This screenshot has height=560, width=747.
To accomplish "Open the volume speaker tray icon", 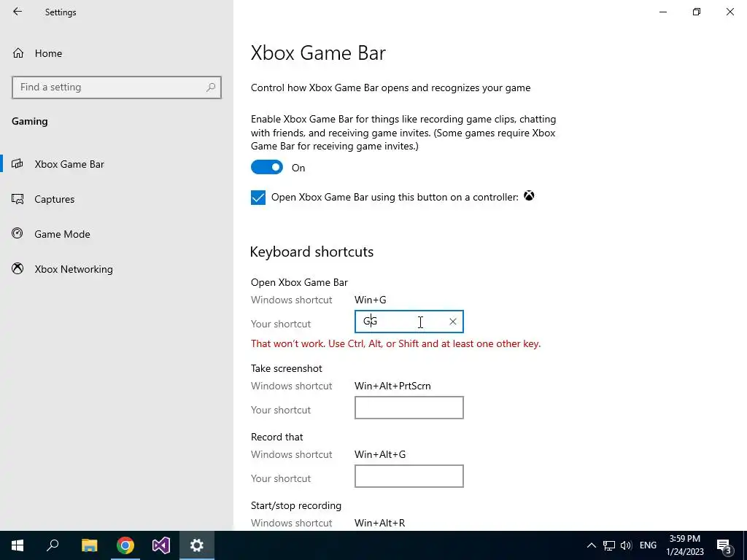I will coord(626,545).
